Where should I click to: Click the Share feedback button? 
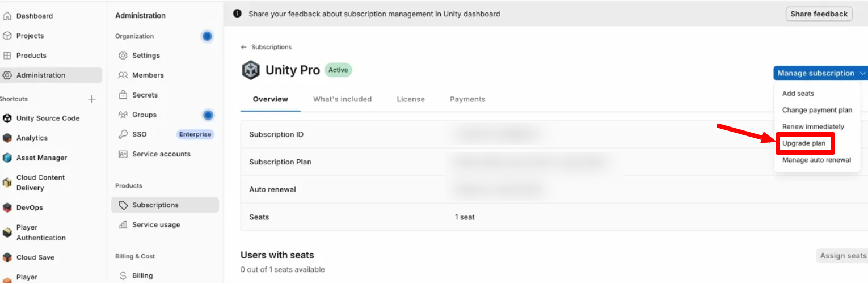(819, 14)
